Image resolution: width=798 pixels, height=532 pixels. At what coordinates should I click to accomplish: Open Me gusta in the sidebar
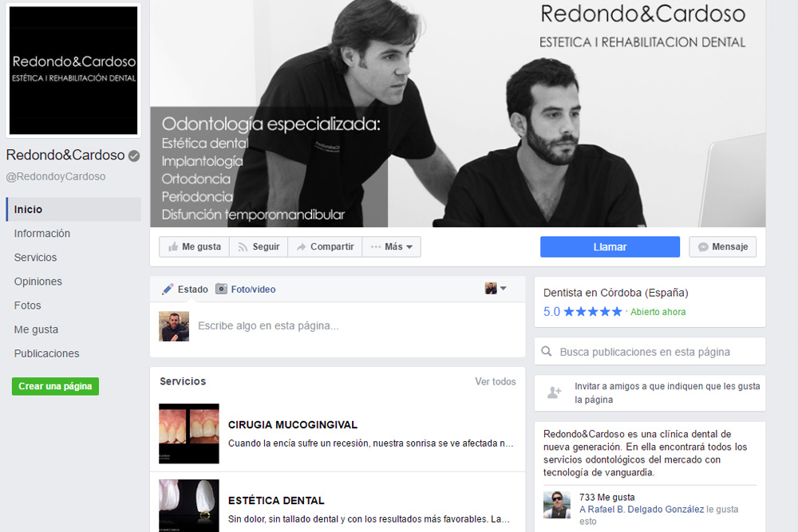(x=36, y=329)
